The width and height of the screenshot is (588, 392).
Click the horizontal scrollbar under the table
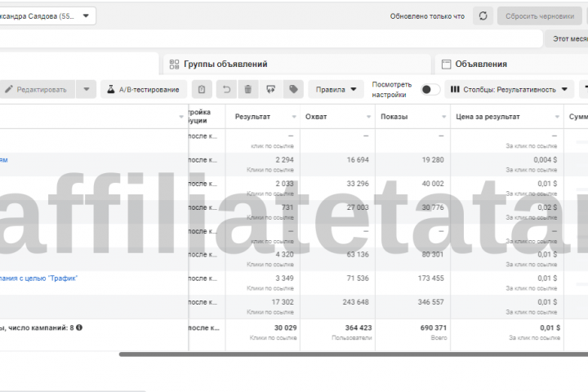[x=354, y=354]
